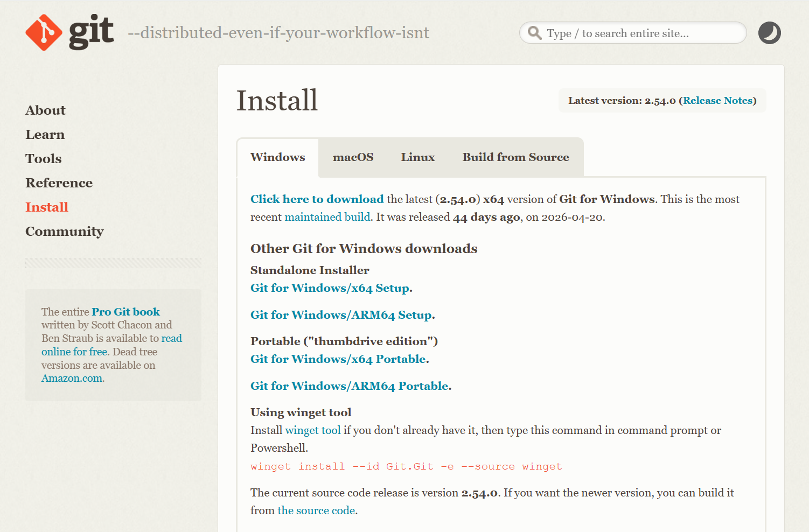This screenshot has width=809, height=532.
Task: Focus the site search field
Action: coord(633,33)
